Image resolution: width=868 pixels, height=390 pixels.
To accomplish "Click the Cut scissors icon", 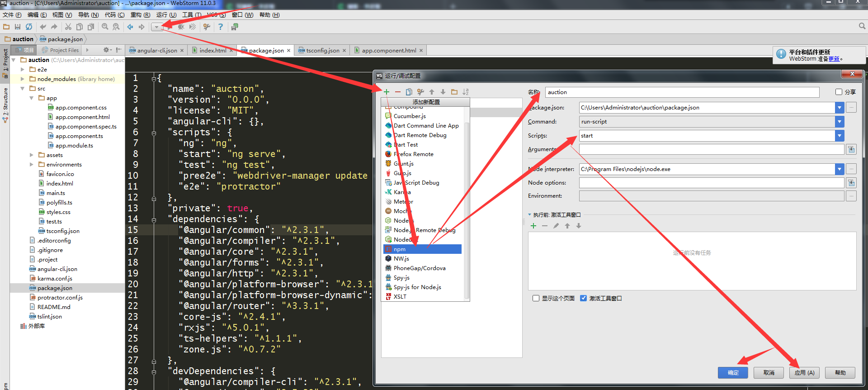I will pyautogui.click(x=68, y=27).
